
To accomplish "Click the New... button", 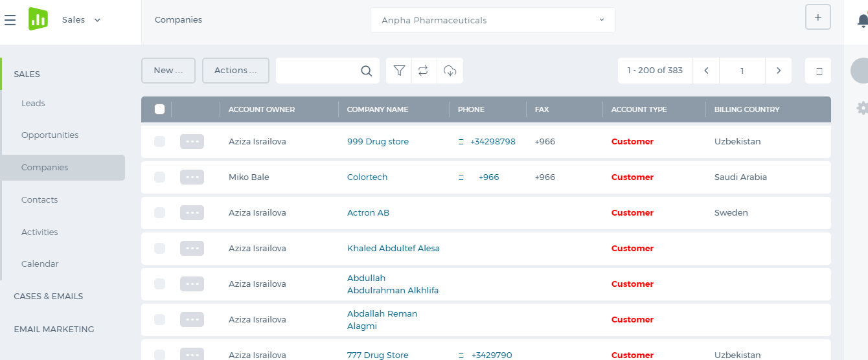I will coord(168,71).
